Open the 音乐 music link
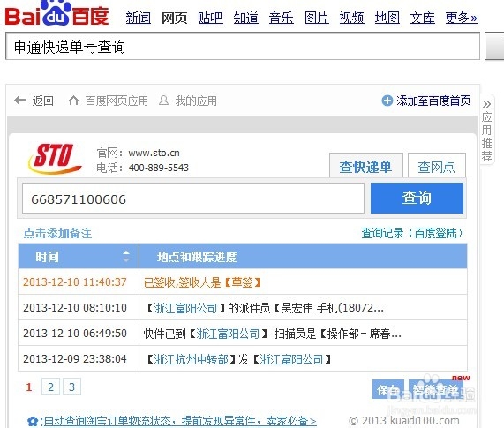This screenshot has height=428, width=504. (282, 18)
